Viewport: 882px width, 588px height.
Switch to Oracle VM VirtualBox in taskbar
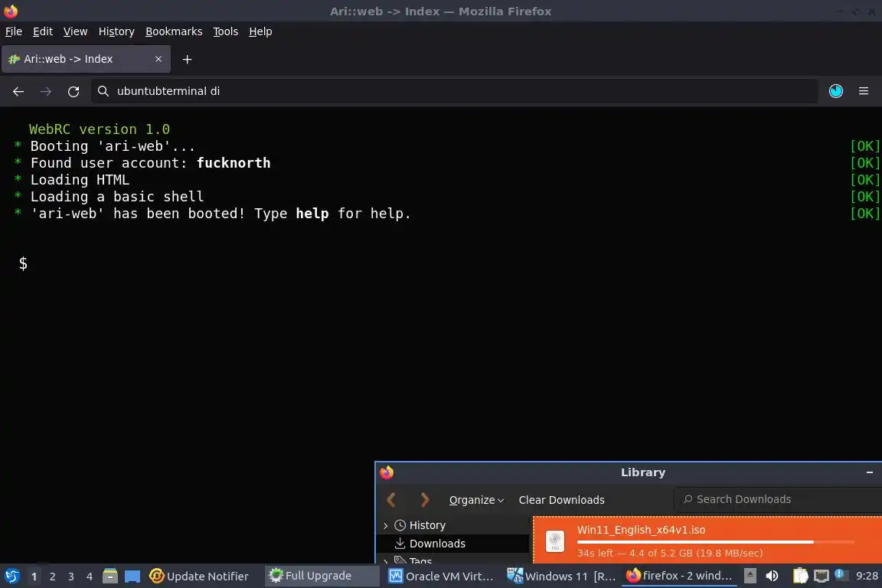(x=442, y=577)
